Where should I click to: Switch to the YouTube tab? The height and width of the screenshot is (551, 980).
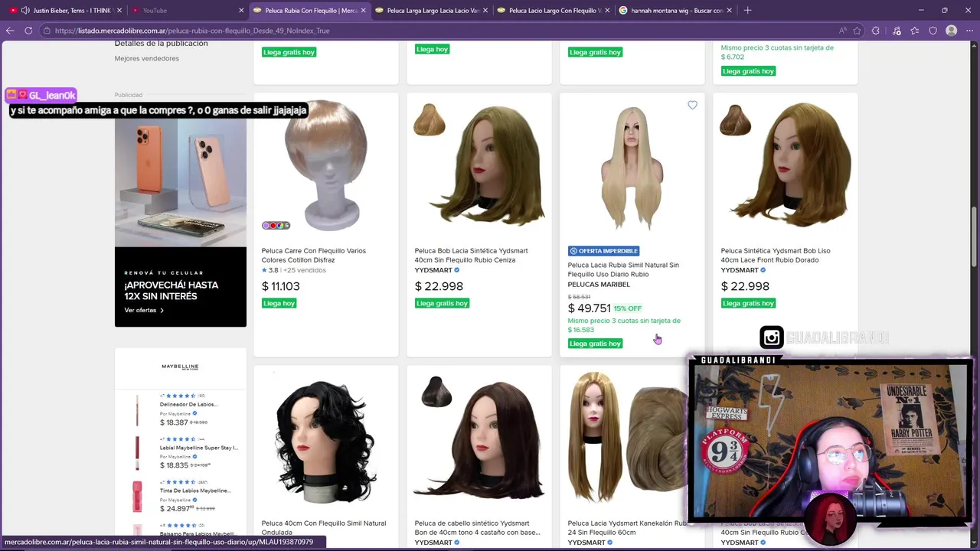185,10
